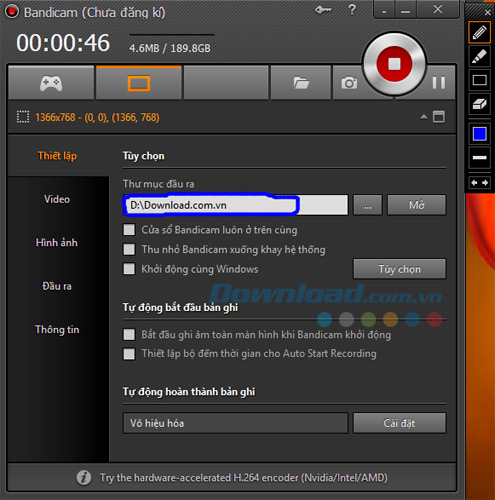Image resolution: width=495 pixels, height=500 pixels.
Task: Open the Video settings tab
Action: pos(57,199)
